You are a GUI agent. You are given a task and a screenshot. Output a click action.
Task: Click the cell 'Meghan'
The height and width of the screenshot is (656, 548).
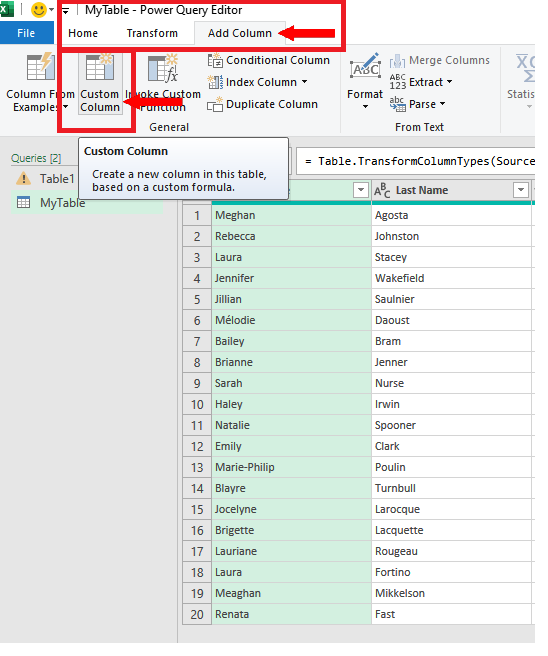[292, 215]
